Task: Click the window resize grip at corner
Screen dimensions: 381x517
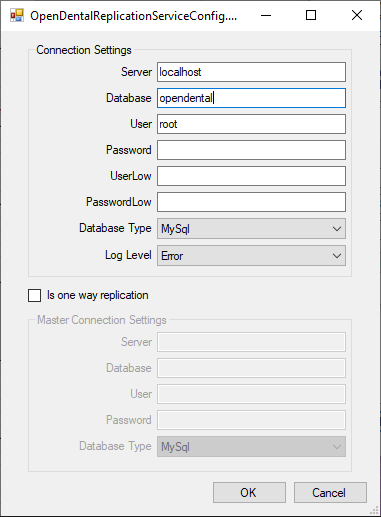Action: tap(374, 510)
